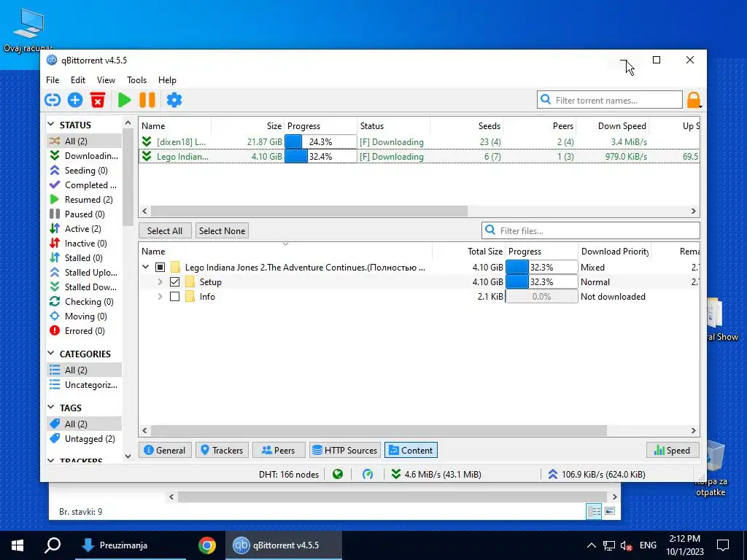Open the Windows Start menu
Viewport: 747px width, 560px height.
18,545
